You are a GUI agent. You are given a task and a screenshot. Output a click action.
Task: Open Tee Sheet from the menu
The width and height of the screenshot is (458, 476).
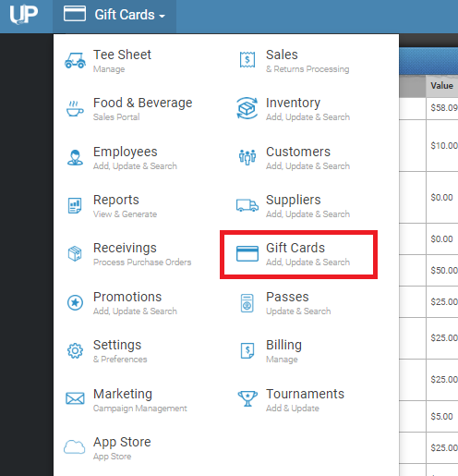click(122, 55)
